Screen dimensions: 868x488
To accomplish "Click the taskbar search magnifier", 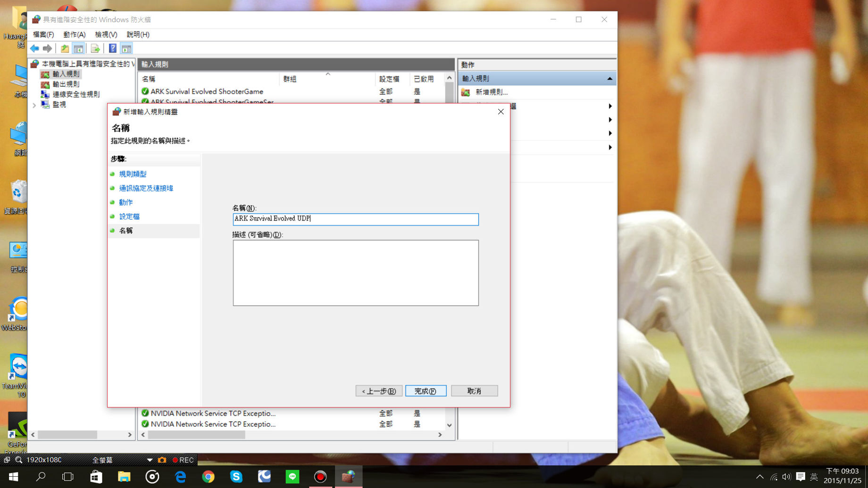I will 41,477.
